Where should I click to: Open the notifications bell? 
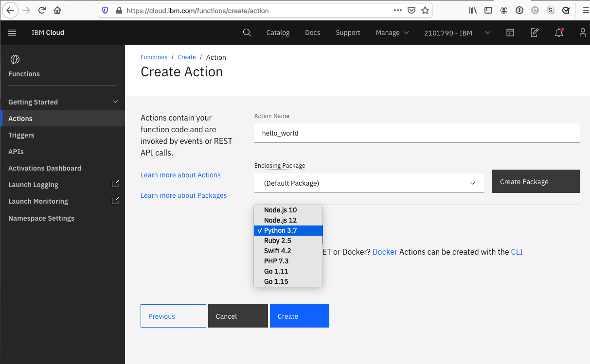pyautogui.click(x=559, y=33)
